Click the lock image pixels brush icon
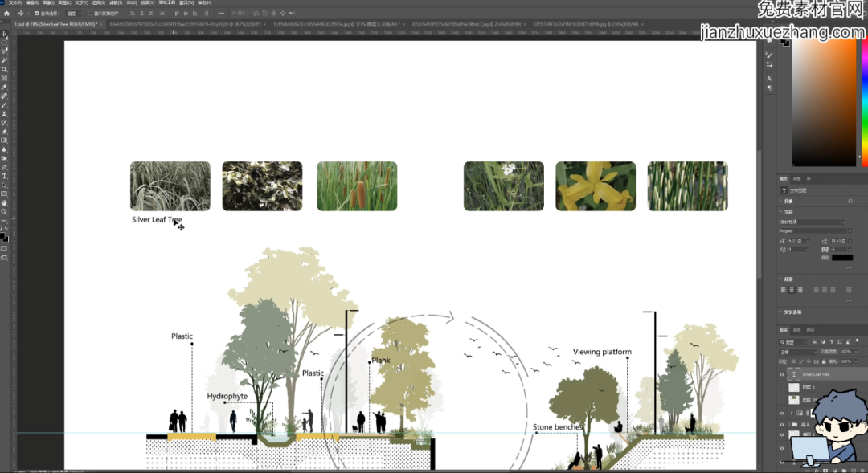This screenshot has width=868, height=473. click(801, 361)
